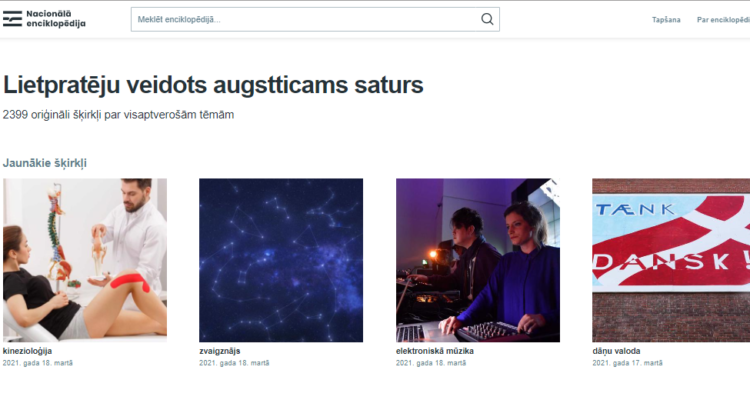Click the 2399 oriģināli šķirkļi subtitle text

(x=119, y=115)
